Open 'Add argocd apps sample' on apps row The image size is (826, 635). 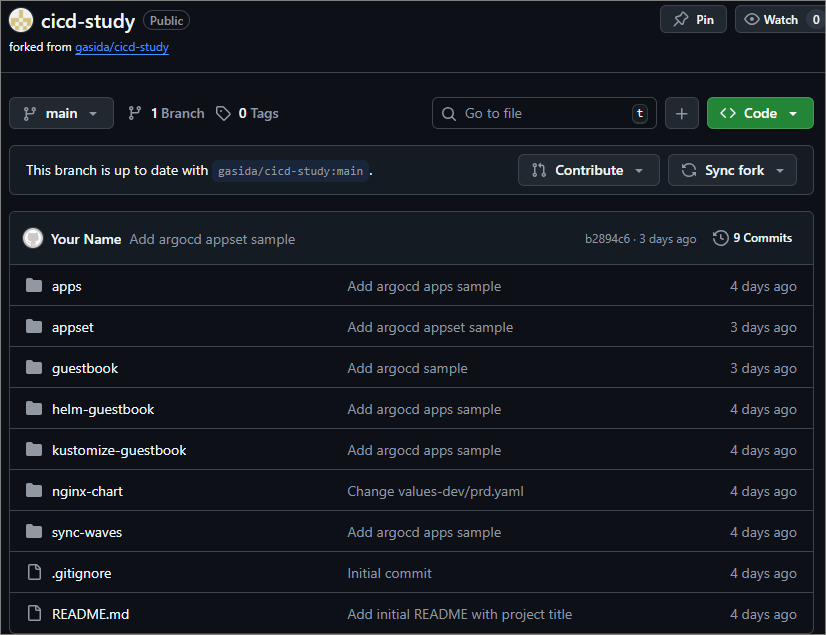tap(424, 287)
